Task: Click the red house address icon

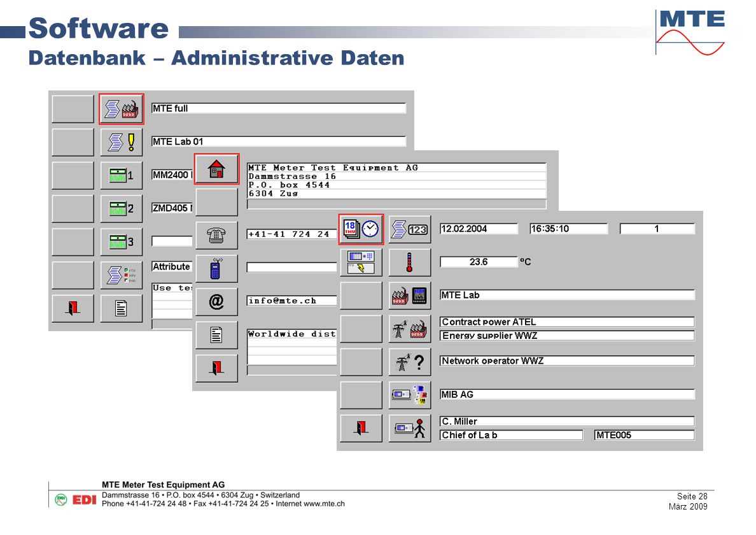Action: [216, 169]
